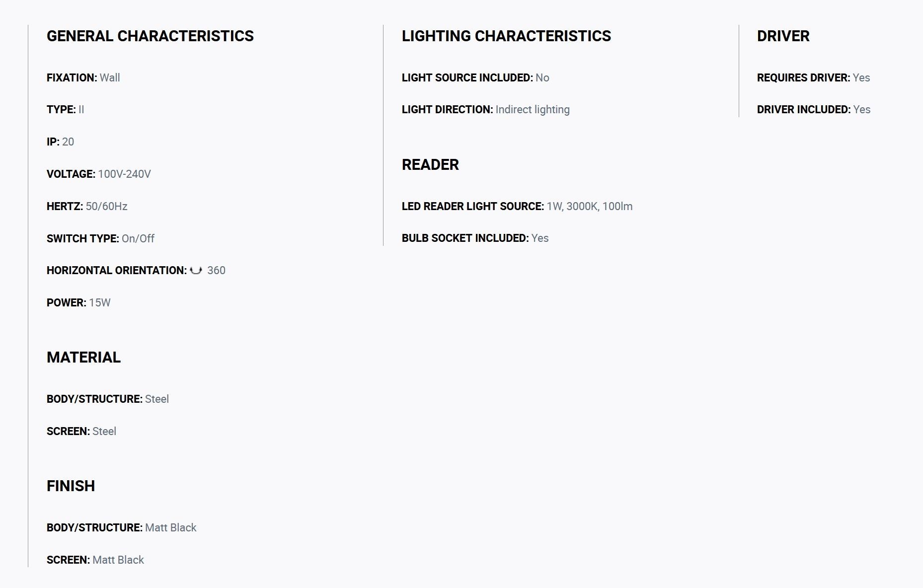Click the Lighting Characteristics heading
This screenshot has height=588, width=923.
pyautogui.click(x=506, y=36)
